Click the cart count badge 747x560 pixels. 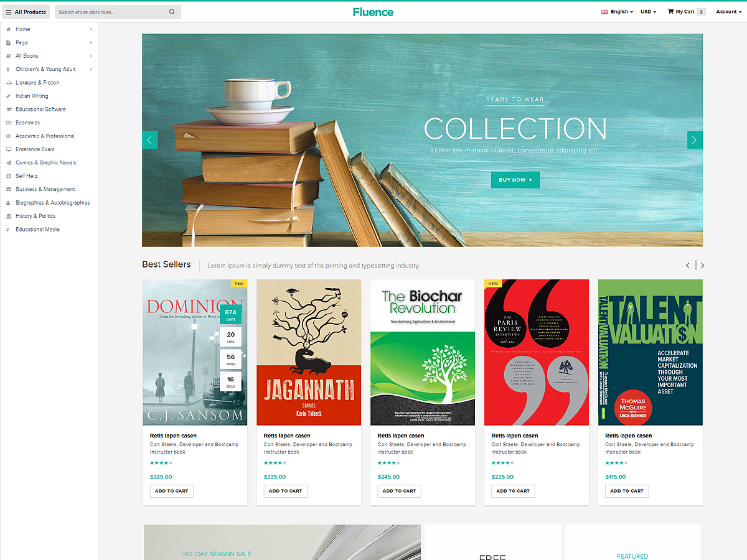[x=701, y=12]
